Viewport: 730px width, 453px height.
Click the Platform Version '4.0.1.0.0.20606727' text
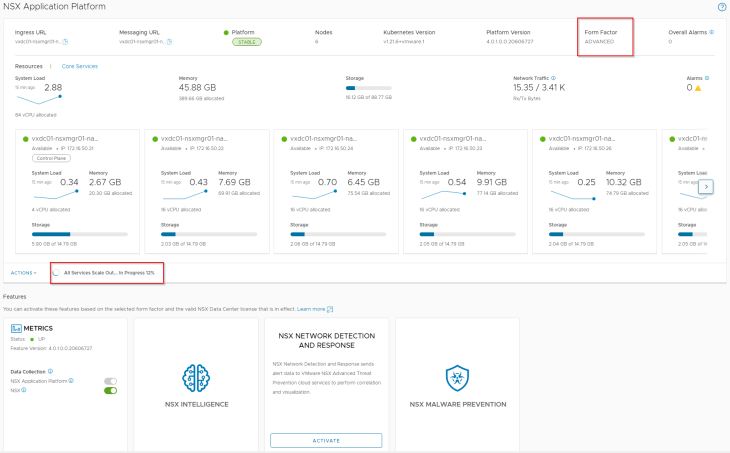[510, 42]
